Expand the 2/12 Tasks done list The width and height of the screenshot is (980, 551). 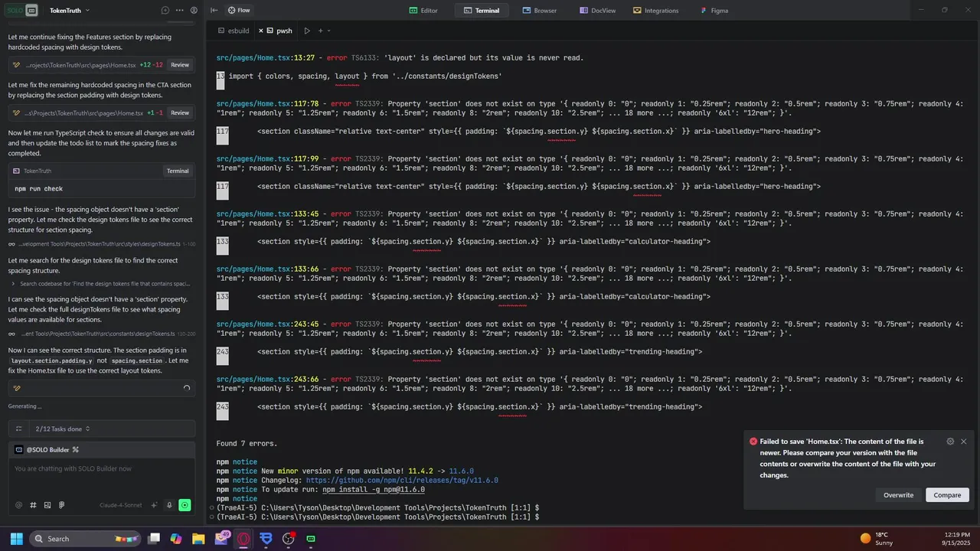pos(63,429)
